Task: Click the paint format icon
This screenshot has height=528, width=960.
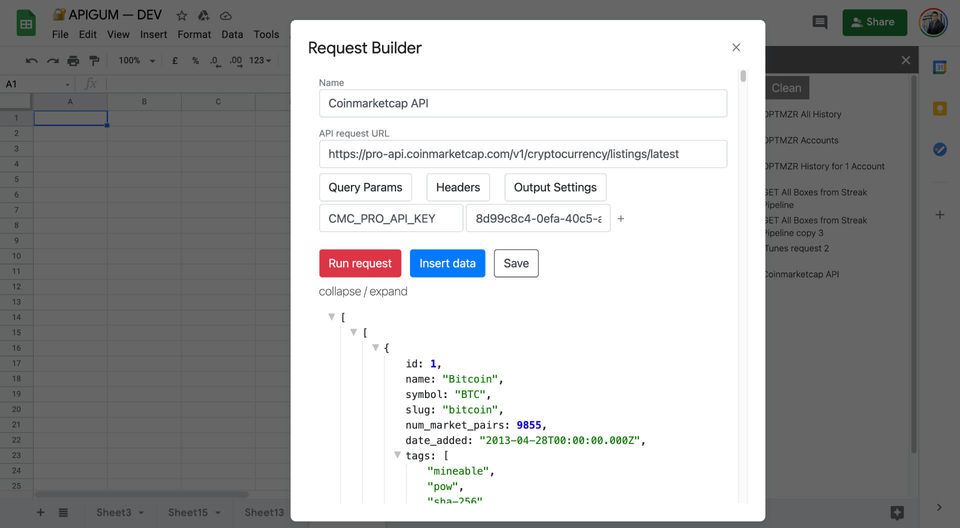Action: tap(94, 61)
